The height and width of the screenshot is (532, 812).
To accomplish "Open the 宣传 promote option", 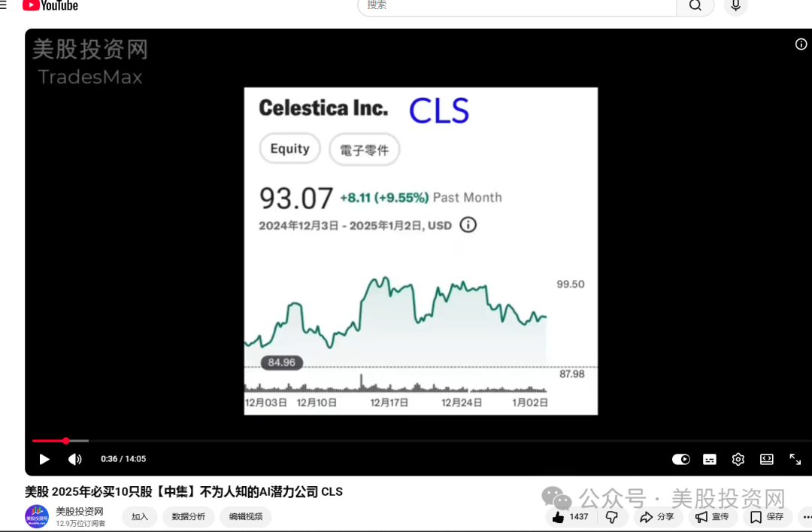I will coord(712,517).
